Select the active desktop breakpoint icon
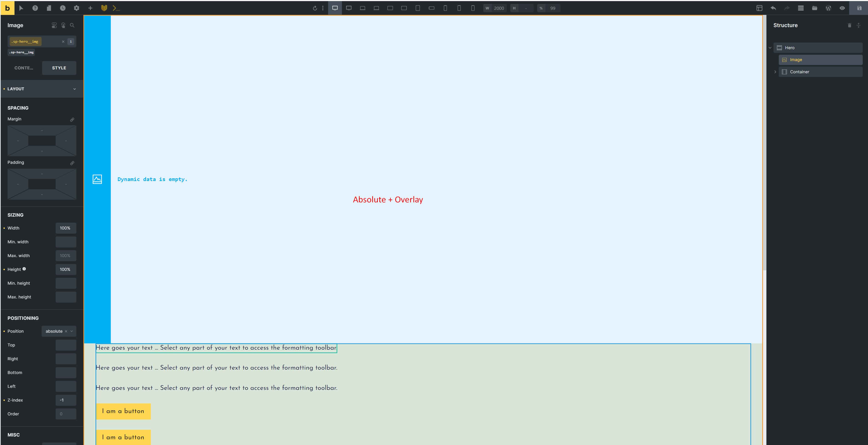The width and height of the screenshot is (868, 445). [335, 8]
